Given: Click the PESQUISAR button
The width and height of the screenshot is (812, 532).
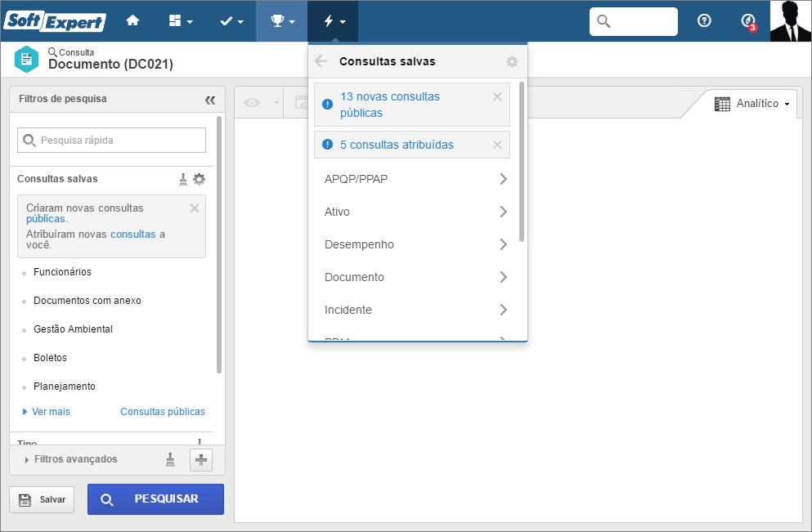Looking at the screenshot, I should 155,499.
